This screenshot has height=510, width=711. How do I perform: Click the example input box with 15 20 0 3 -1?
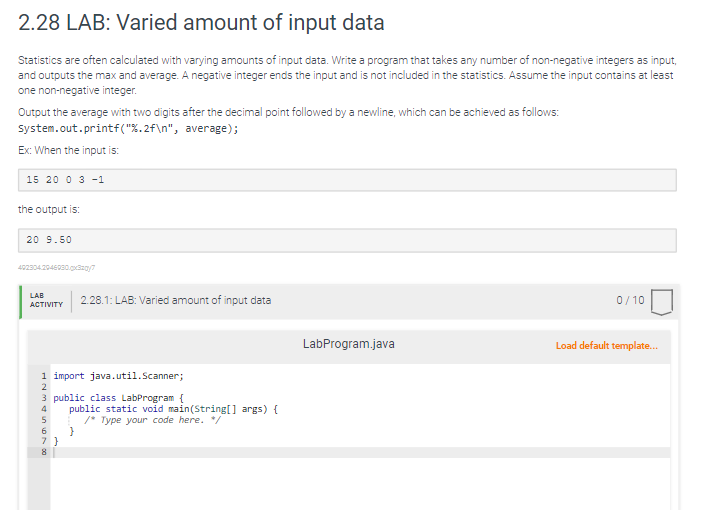[348, 179]
